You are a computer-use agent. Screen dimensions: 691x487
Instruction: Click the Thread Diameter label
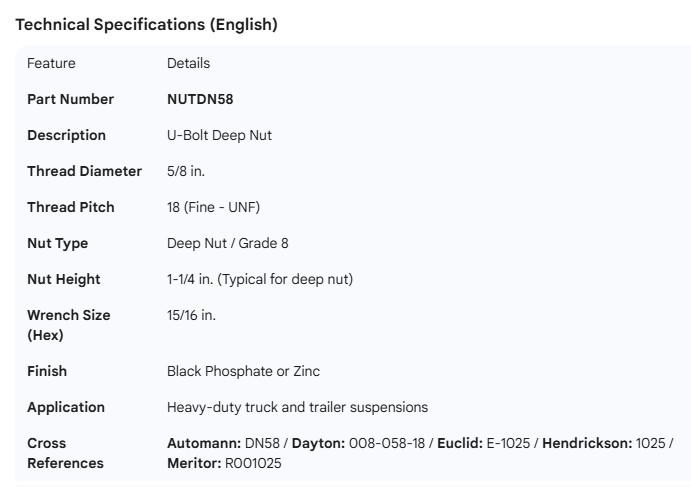click(x=84, y=171)
